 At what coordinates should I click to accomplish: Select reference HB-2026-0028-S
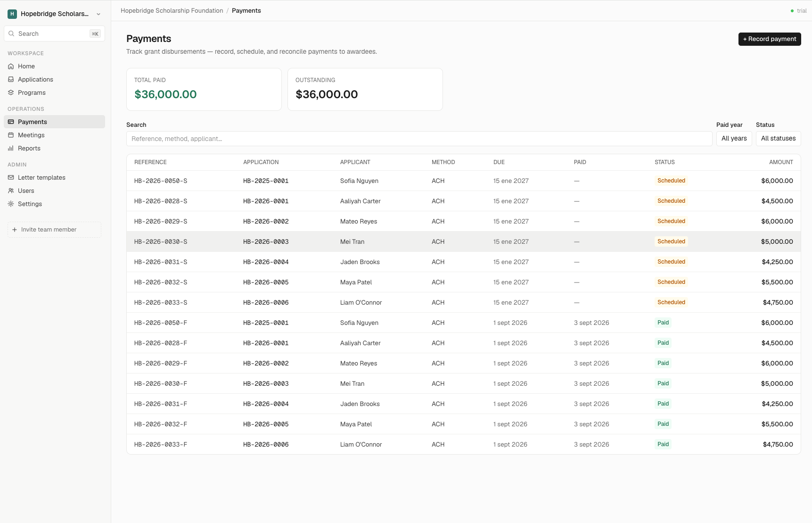[161, 201]
